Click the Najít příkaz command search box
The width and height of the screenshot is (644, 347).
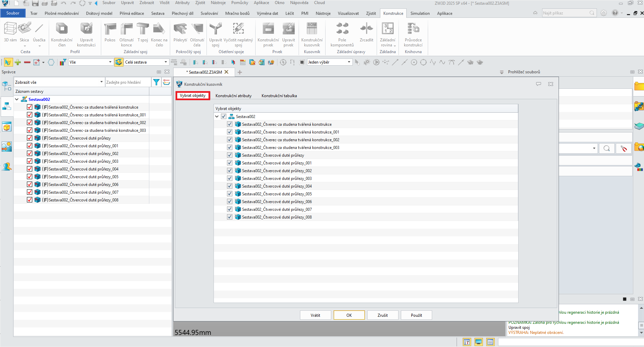569,13
